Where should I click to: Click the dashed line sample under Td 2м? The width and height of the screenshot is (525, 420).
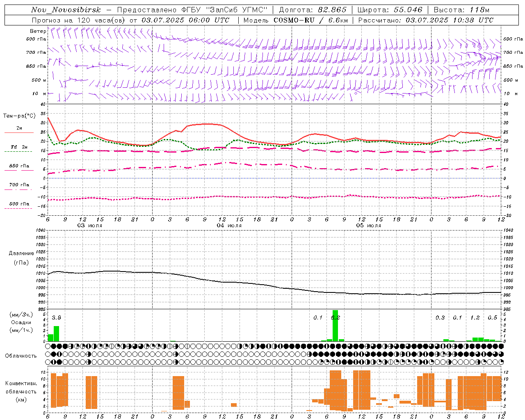18,152
